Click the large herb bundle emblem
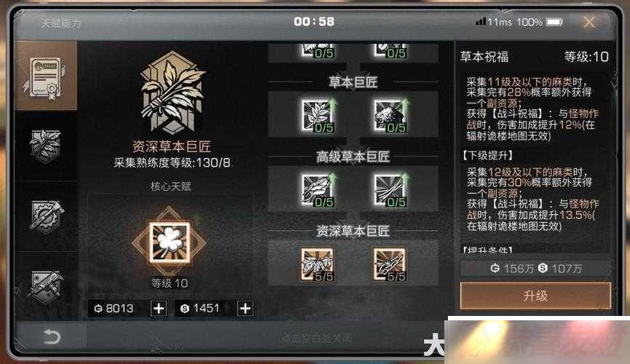Screen dimensions: 630x364 (x=172, y=93)
